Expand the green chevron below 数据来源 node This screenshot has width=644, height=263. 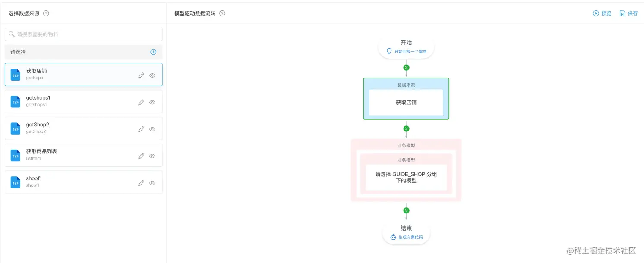(406, 129)
